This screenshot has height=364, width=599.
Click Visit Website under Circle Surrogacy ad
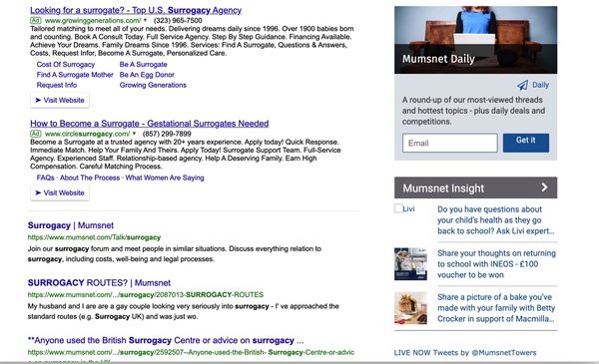[x=60, y=192]
